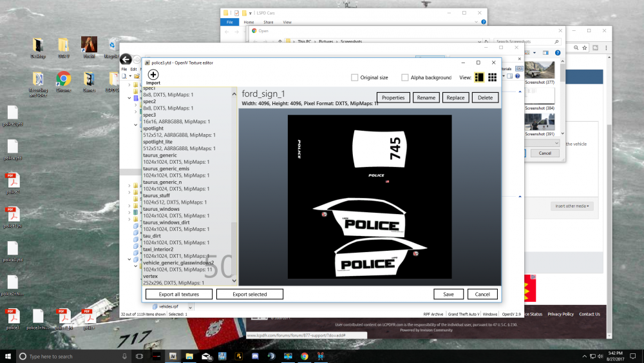644x363 pixels.
Task: Click Save in the Texture editor
Action: 448,295
